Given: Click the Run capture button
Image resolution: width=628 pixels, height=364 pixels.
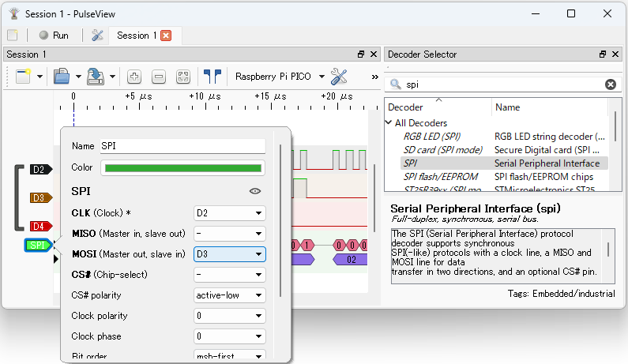Looking at the screenshot, I should (55, 36).
